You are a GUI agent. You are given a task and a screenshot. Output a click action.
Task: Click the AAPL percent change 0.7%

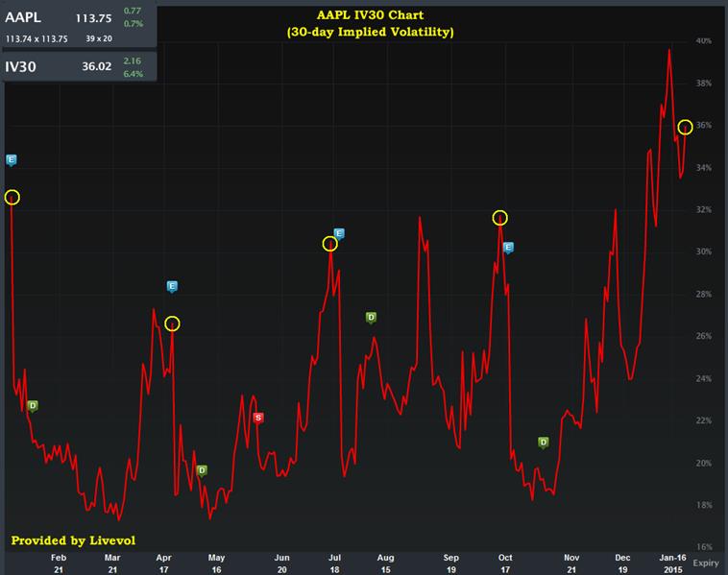pyautogui.click(x=133, y=23)
